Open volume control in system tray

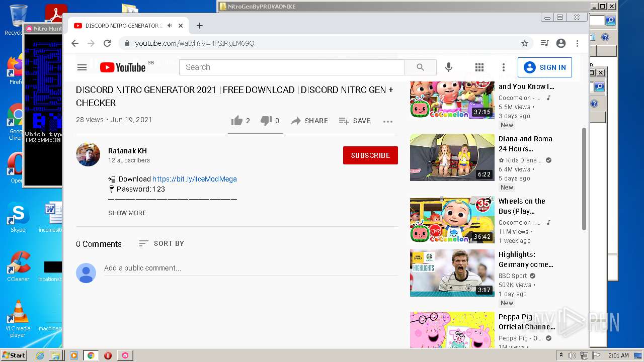tap(572, 355)
